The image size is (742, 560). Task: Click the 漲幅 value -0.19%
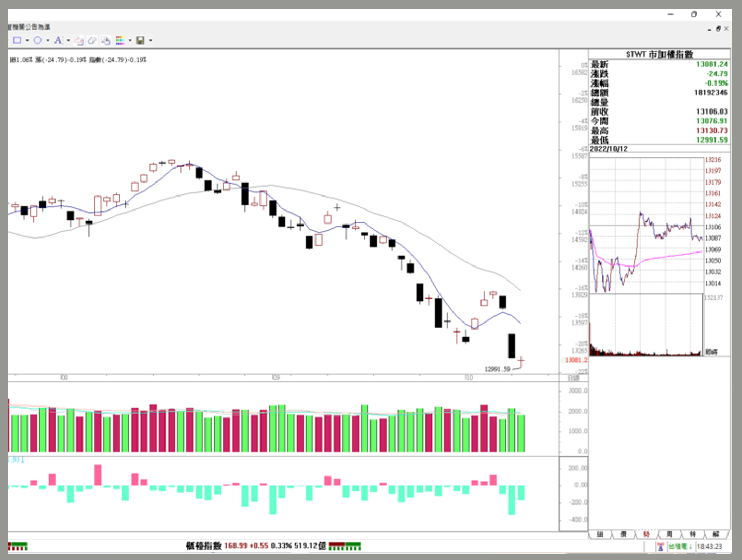click(716, 83)
